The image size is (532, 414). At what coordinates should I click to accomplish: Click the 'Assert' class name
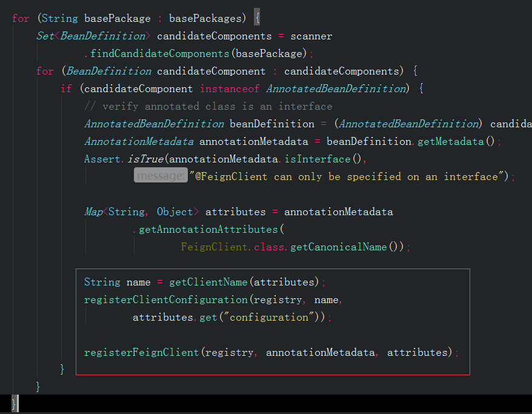(x=102, y=159)
